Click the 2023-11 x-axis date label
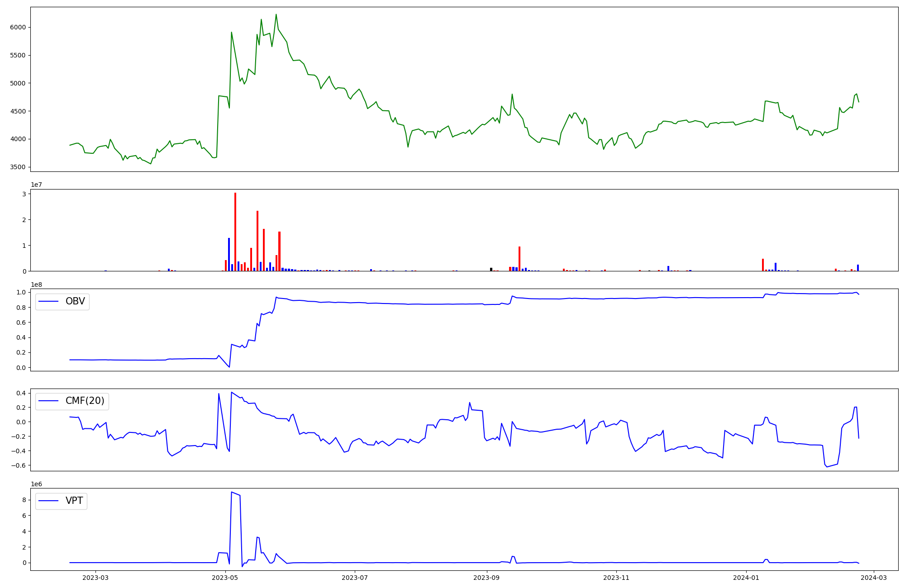 616,578
